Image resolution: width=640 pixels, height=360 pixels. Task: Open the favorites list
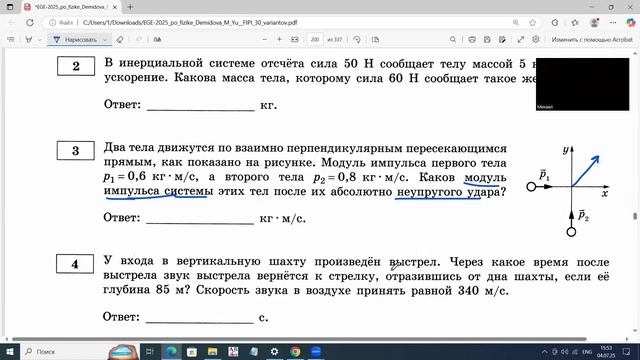pyautogui.click(x=575, y=23)
